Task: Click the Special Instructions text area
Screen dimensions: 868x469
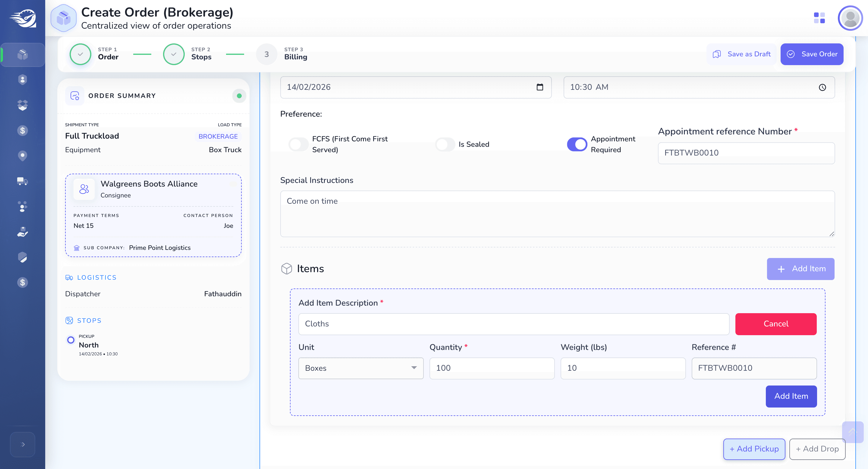Action: point(557,214)
